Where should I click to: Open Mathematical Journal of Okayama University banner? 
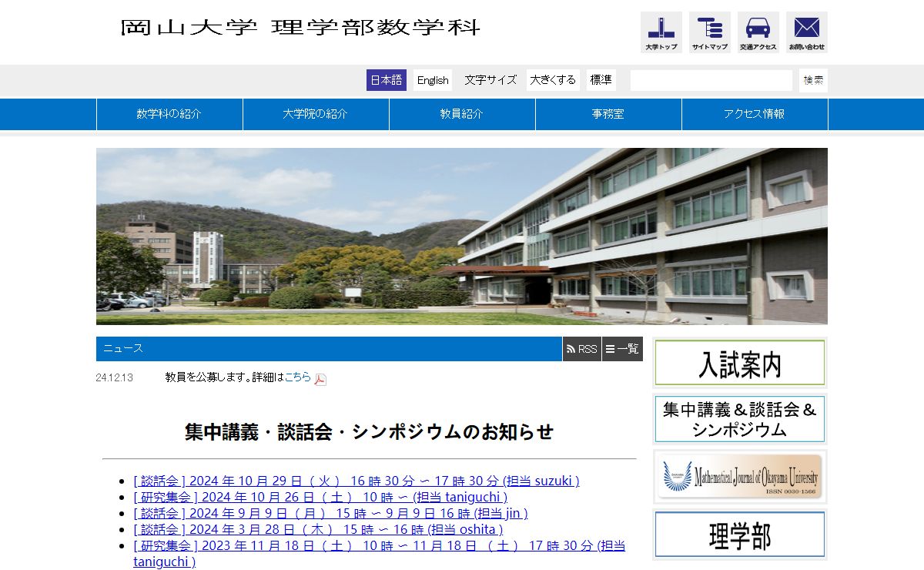(x=739, y=477)
